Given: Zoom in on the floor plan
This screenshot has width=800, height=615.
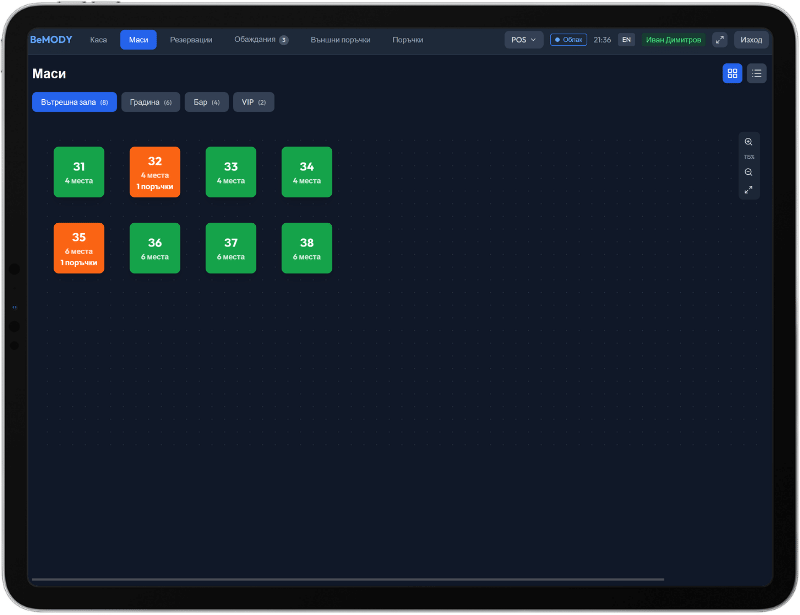Looking at the screenshot, I should point(748,142).
